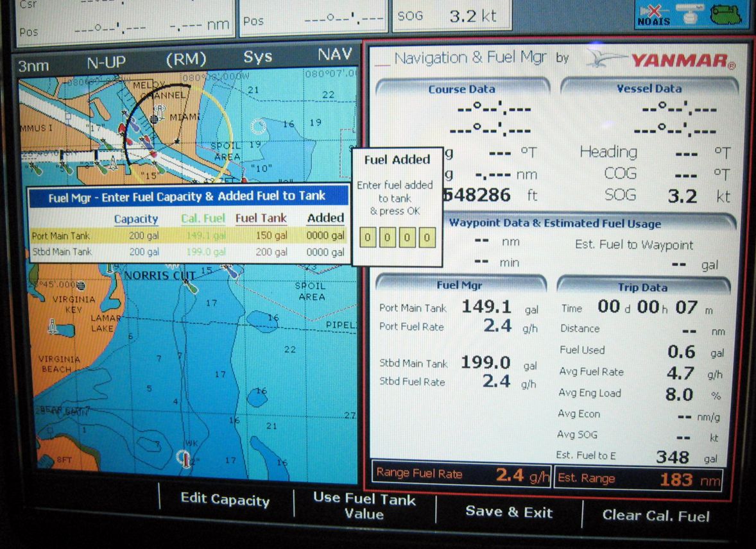The image size is (756, 549).
Task: Select third digit of Fuel Added
Action: 407,238
